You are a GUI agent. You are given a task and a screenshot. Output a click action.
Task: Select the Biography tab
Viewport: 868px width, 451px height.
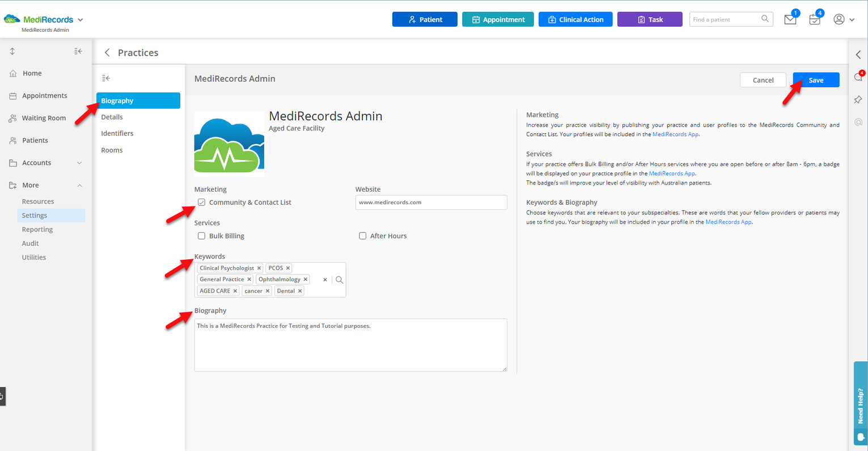(138, 100)
